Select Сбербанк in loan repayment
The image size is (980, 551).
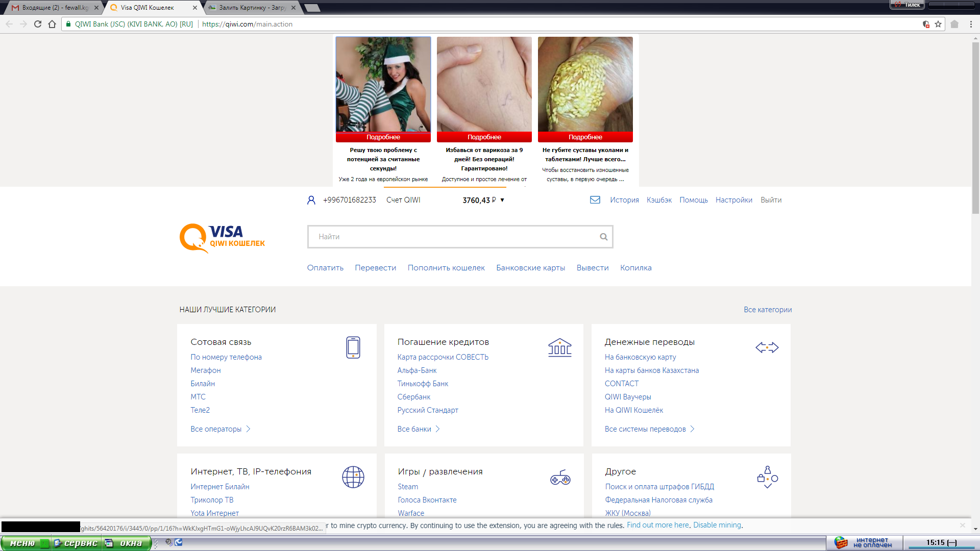(x=414, y=397)
